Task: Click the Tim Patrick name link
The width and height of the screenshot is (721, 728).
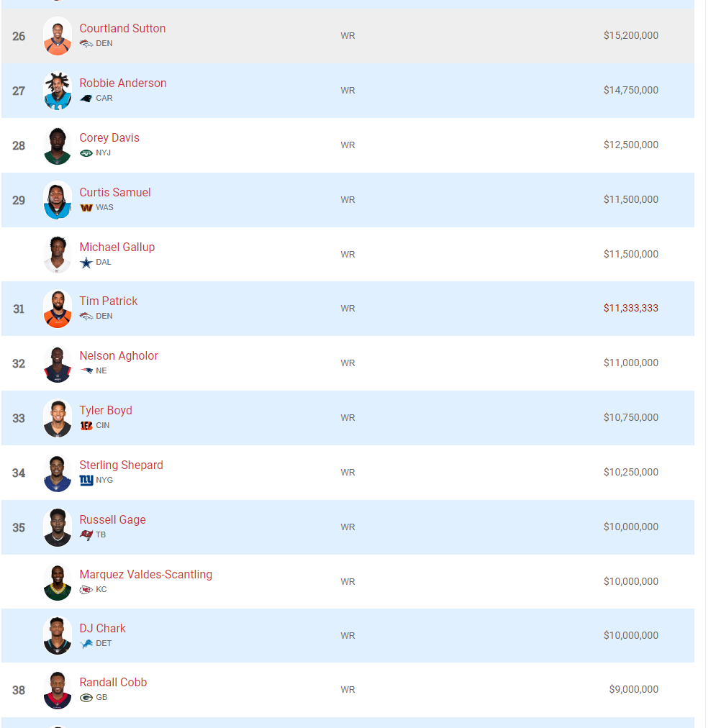Action: [108, 301]
